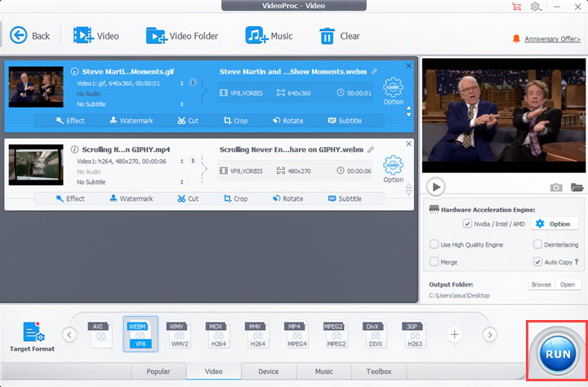Cut the Steve Martin video
Image resolution: width=588 pixels, height=387 pixels.
tap(188, 120)
